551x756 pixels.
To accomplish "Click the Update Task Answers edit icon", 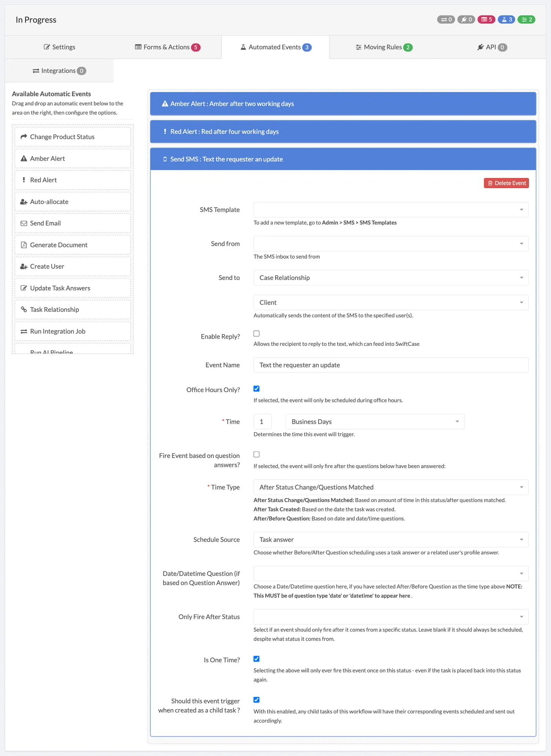I will [24, 288].
